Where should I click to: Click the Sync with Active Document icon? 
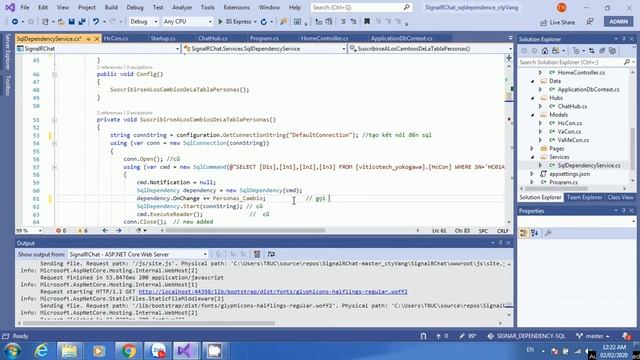pos(591,51)
